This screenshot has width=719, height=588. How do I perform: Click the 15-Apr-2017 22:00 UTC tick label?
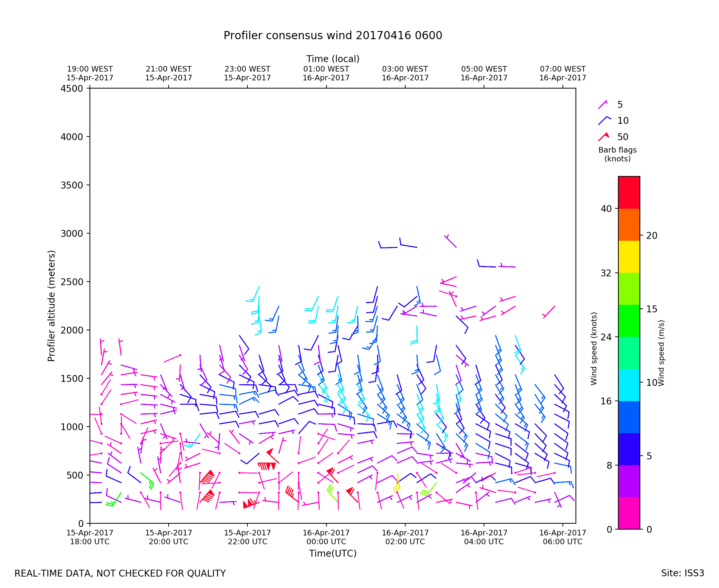[x=247, y=537]
